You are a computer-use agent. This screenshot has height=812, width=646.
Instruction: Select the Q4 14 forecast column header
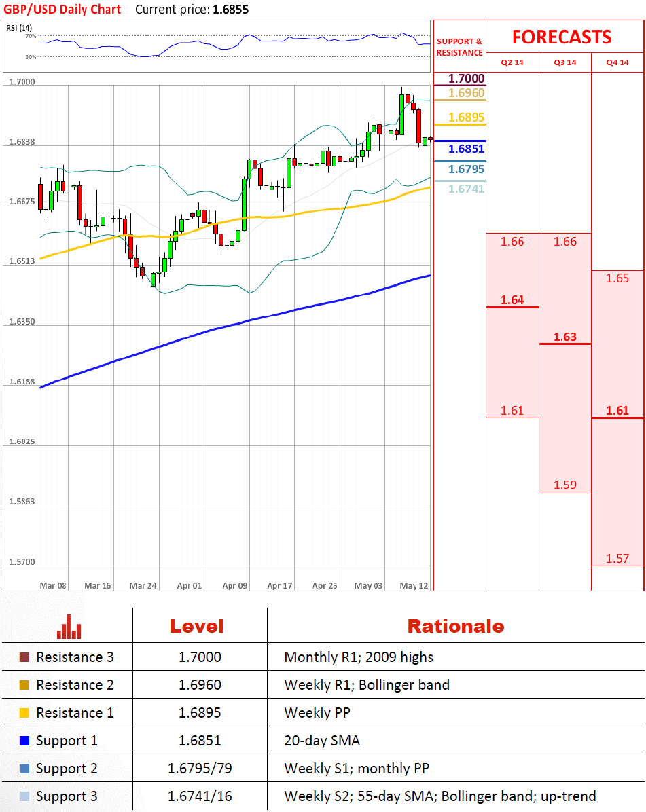617,62
